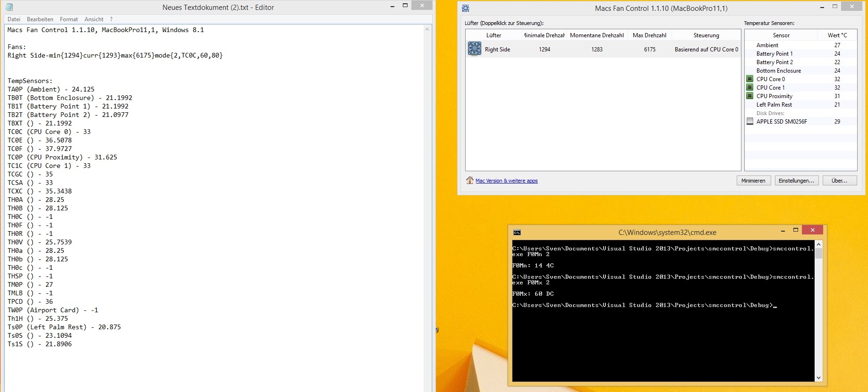Image resolution: width=868 pixels, height=392 pixels.
Task: Click the Lüfter column header
Action: coord(494,35)
